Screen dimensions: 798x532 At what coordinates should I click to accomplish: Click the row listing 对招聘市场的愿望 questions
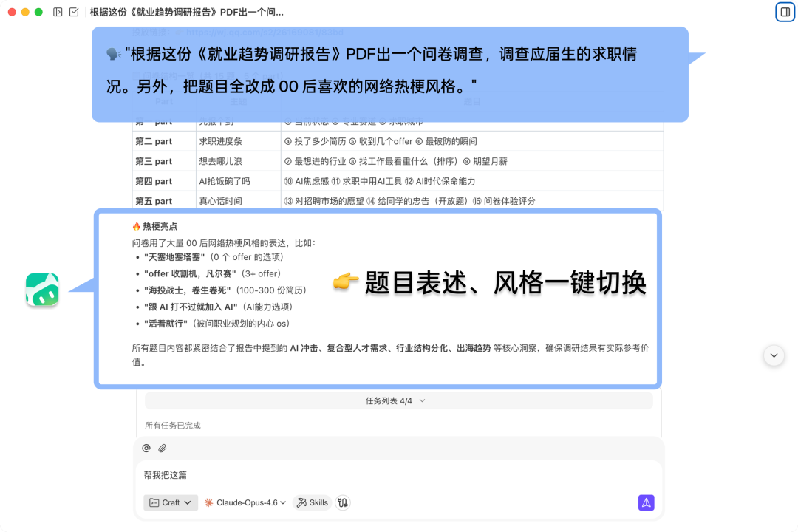(471, 200)
